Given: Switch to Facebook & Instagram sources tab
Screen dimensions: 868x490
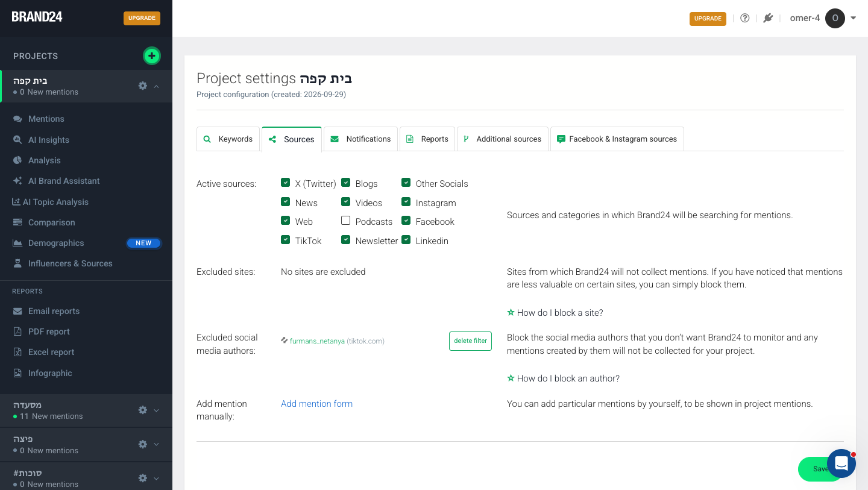Looking at the screenshot, I should tap(617, 139).
